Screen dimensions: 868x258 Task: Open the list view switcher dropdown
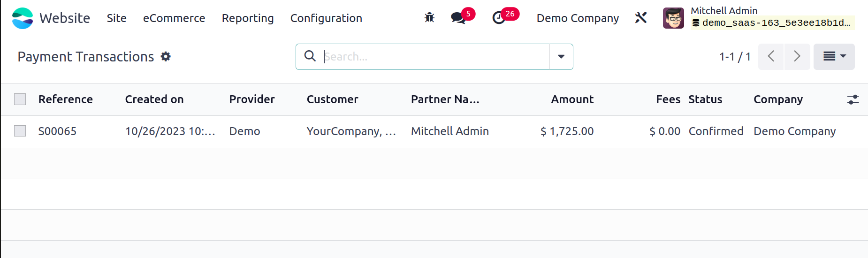834,57
